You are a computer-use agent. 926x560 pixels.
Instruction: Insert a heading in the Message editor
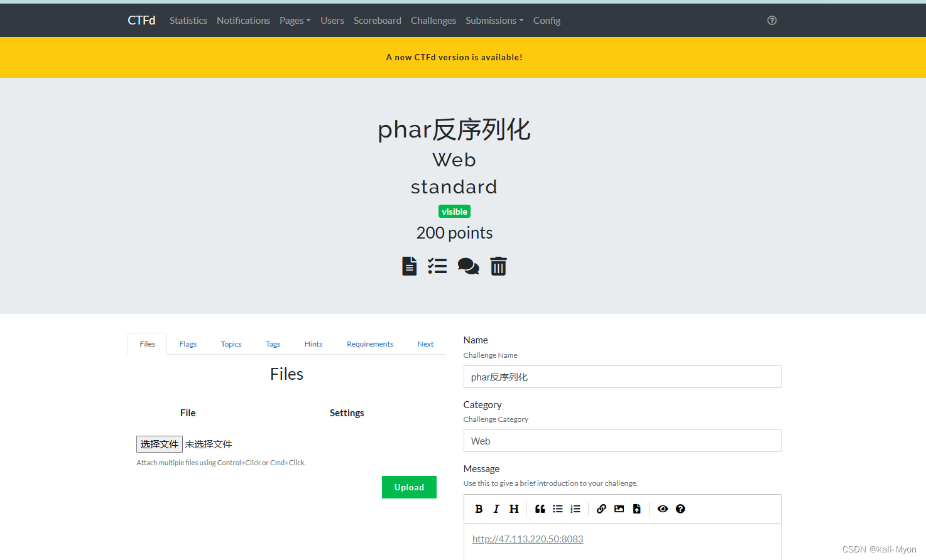(514, 509)
